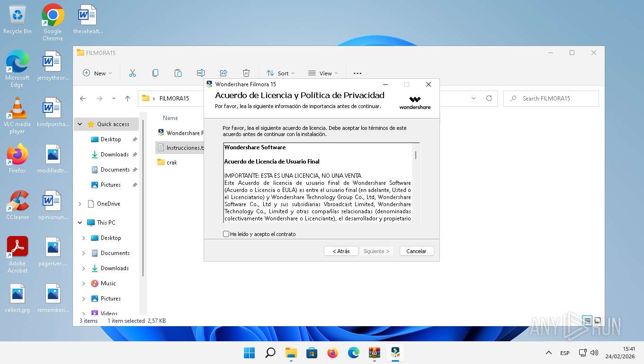Open Firefox desktop shortcut
The image size is (644, 364).
[x=18, y=159]
